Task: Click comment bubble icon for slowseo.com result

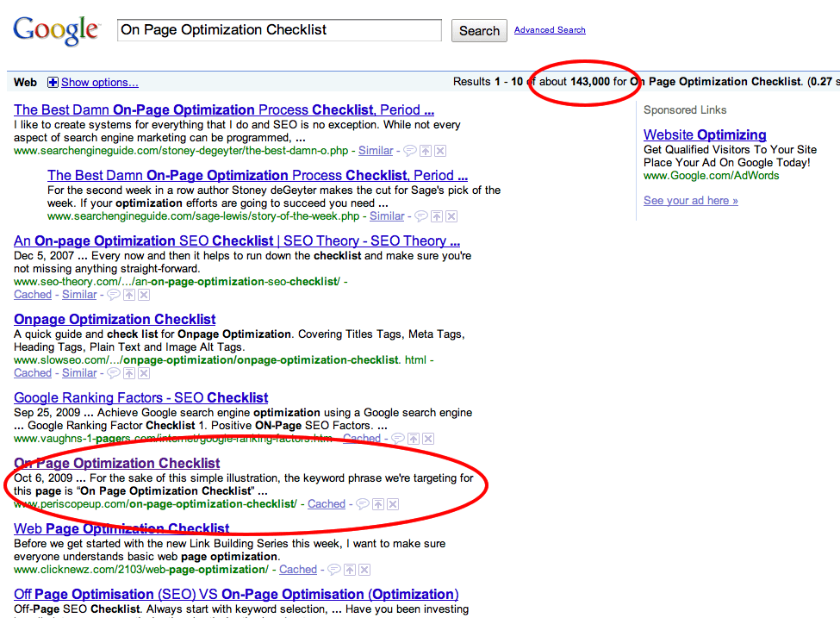Action: point(114,373)
